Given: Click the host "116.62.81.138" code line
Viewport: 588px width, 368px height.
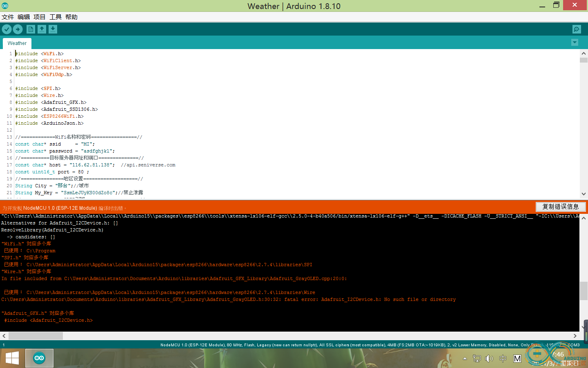Looking at the screenshot, I should (x=96, y=165).
